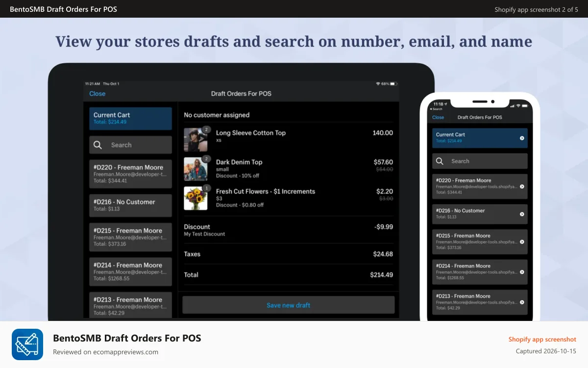Click Fresh Cut Flowers - $1 Increments
The height and width of the screenshot is (368, 588).
266,191
